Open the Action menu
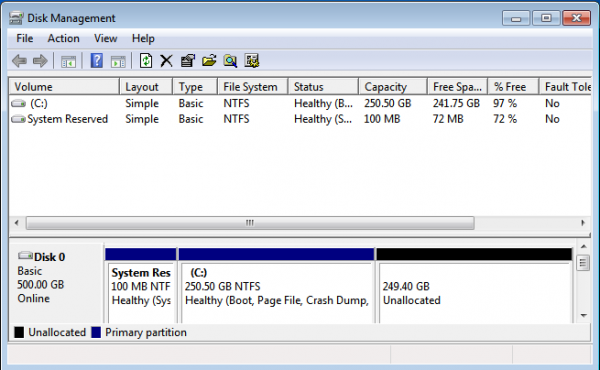Viewport: 600px width, 370px height. click(64, 38)
